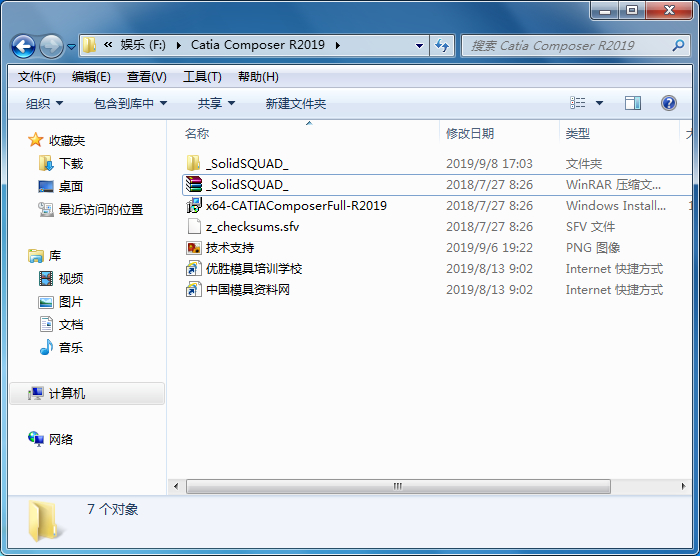Select the z_checksums.sfv file icon
Image resolution: width=700 pixels, height=556 pixels.
pos(194,226)
